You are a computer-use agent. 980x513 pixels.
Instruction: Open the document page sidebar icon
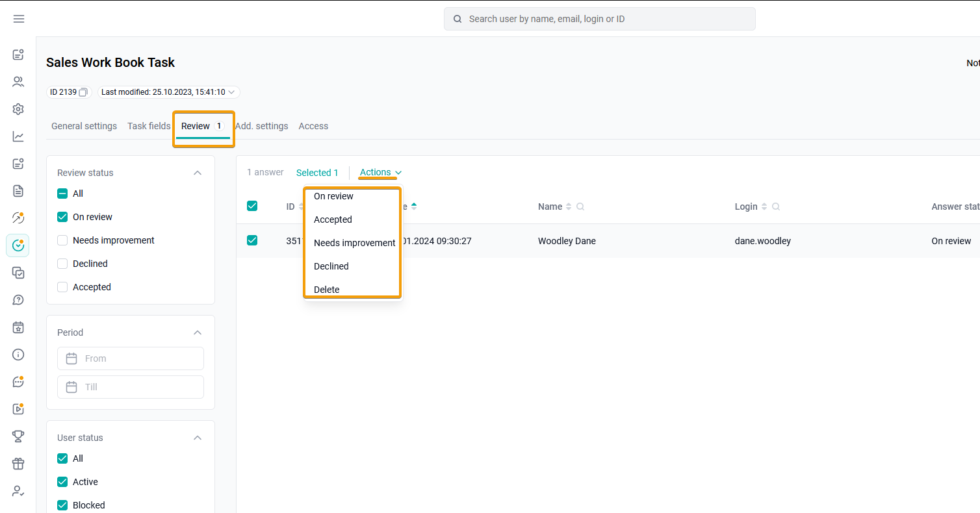click(x=18, y=191)
